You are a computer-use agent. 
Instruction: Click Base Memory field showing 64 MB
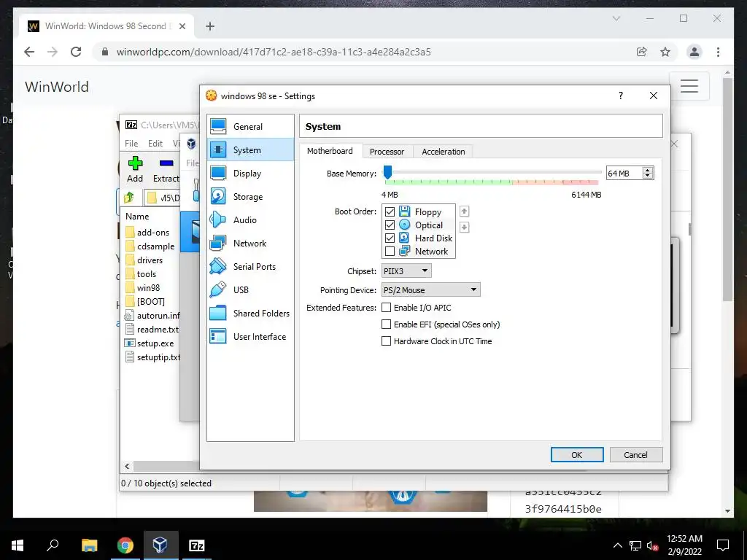[624, 174]
